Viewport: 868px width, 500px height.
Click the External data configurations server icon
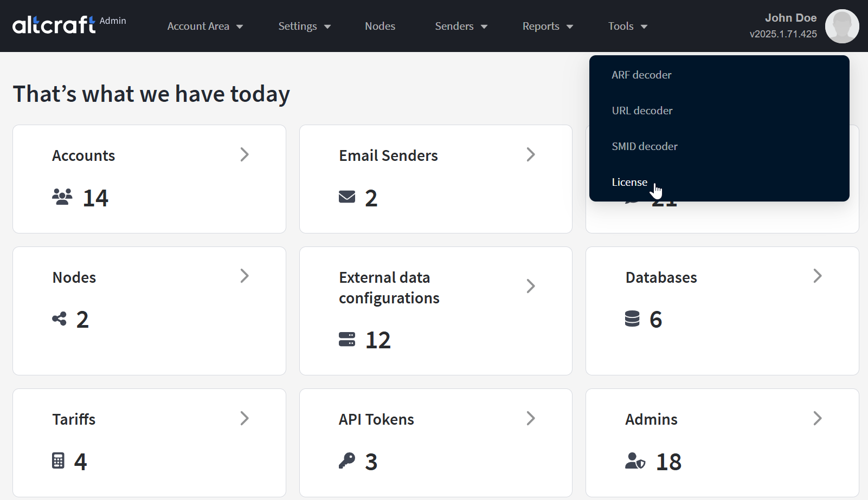pyautogui.click(x=347, y=339)
